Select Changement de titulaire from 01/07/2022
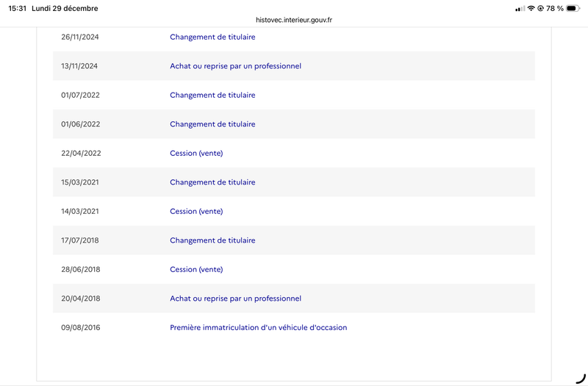The height and width of the screenshot is (386, 588). click(x=212, y=95)
